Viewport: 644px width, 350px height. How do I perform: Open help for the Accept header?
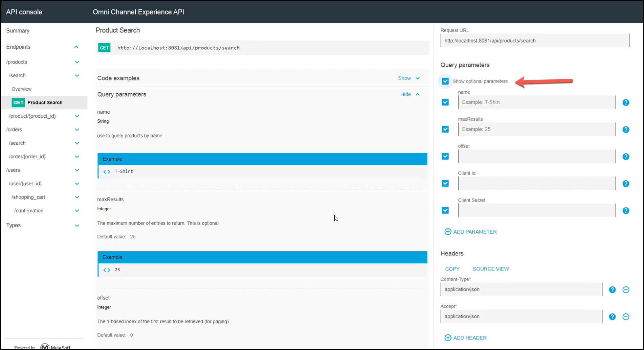tap(612, 317)
